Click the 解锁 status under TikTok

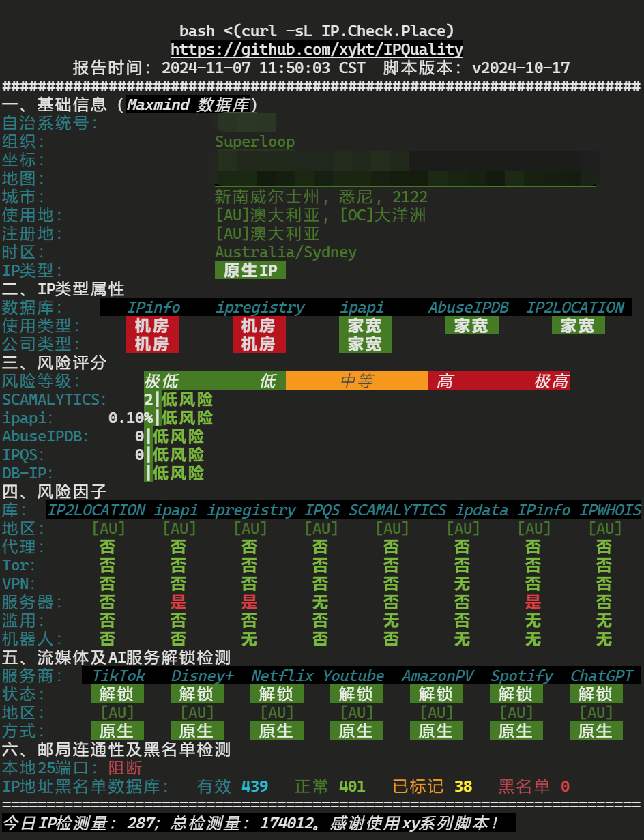pos(117,694)
